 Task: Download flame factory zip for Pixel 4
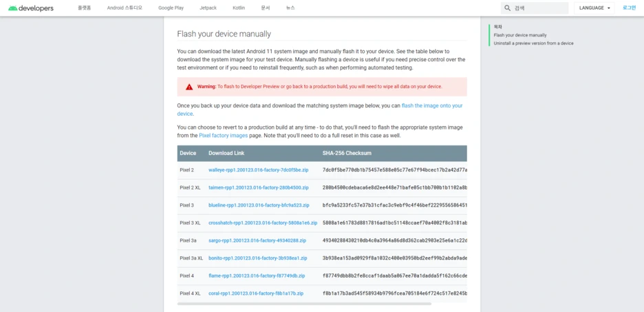tap(257, 275)
